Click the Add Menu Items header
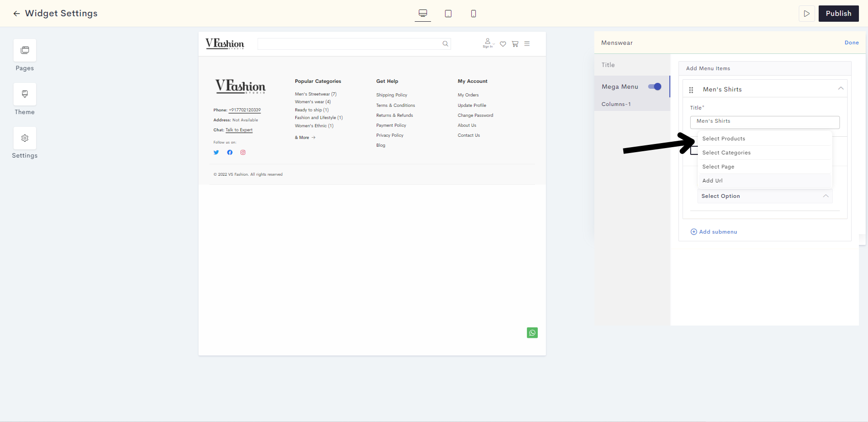868x422 pixels. [765, 68]
